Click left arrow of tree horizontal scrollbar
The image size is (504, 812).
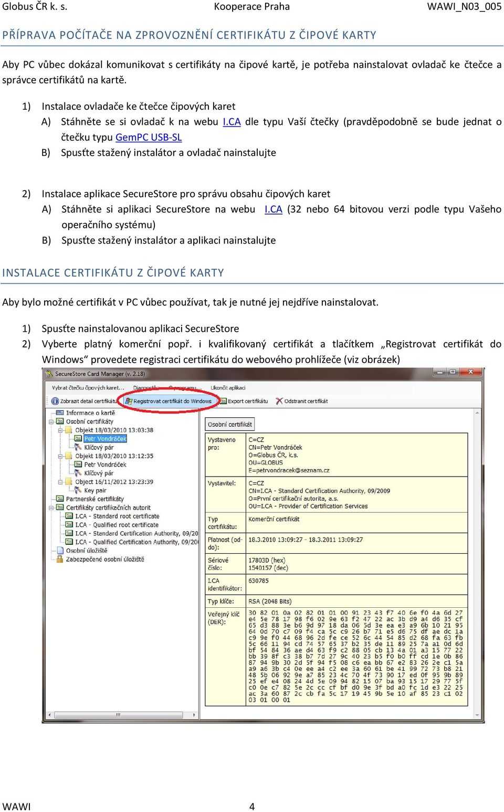[50, 715]
